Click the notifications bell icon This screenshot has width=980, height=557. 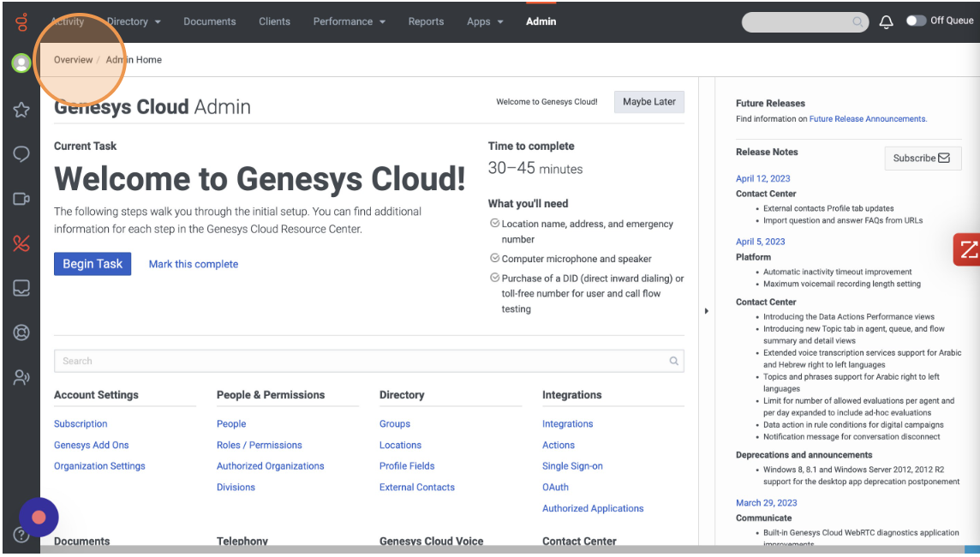click(887, 21)
